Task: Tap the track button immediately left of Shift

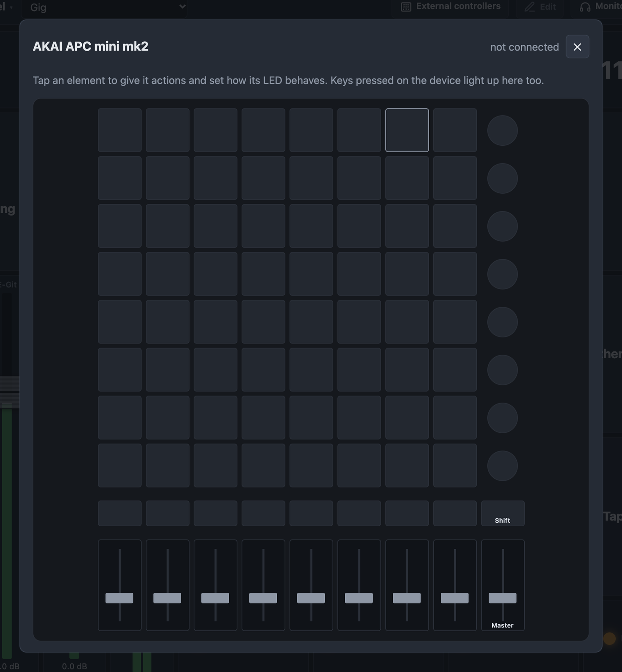Action: 455,513
